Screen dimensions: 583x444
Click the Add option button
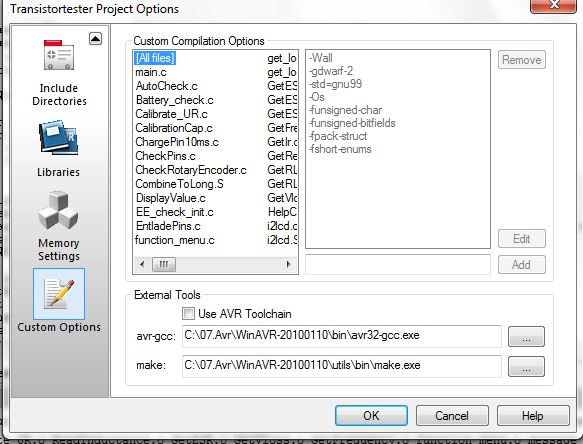(522, 264)
